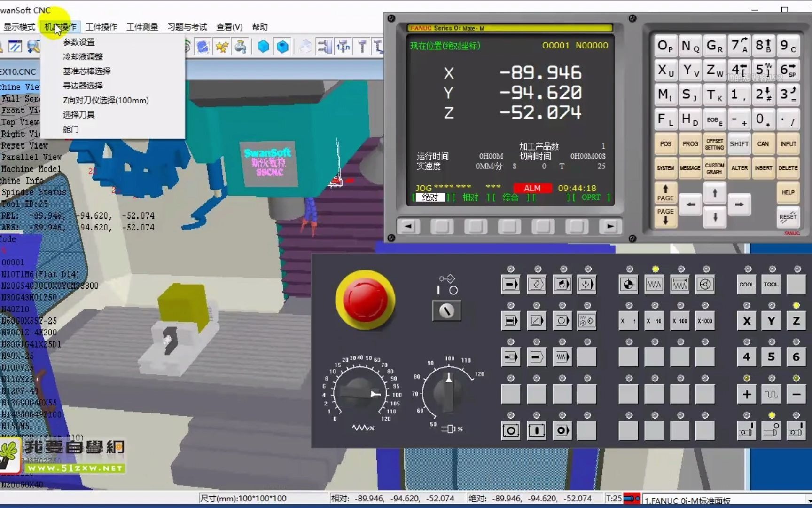Click the INPUT key
Screen dimensions: 812x508
point(788,144)
